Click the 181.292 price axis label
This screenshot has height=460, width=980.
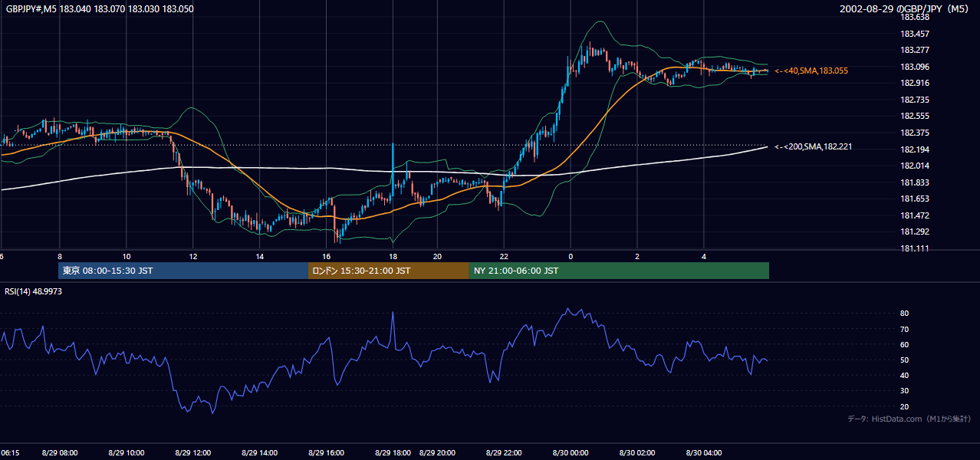tap(914, 232)
